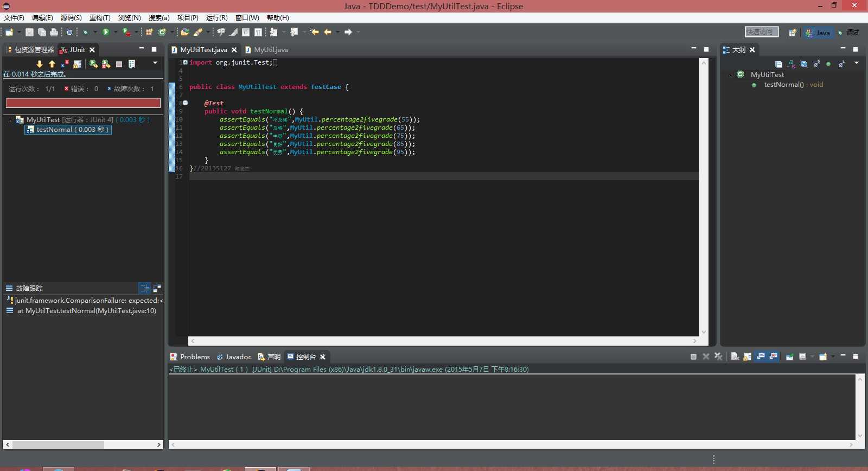Click the Filter Stack Trace toggle icon

pos(144,288)
